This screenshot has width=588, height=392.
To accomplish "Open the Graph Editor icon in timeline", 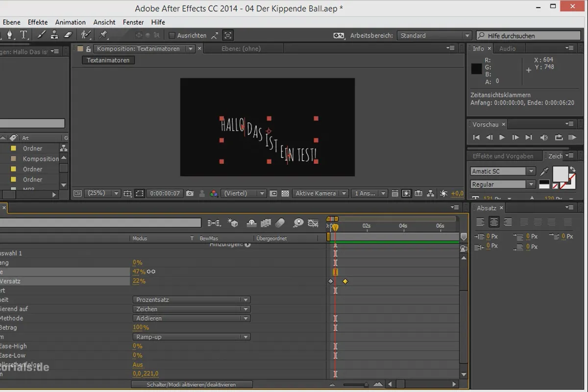I will [x=313, y=223].
